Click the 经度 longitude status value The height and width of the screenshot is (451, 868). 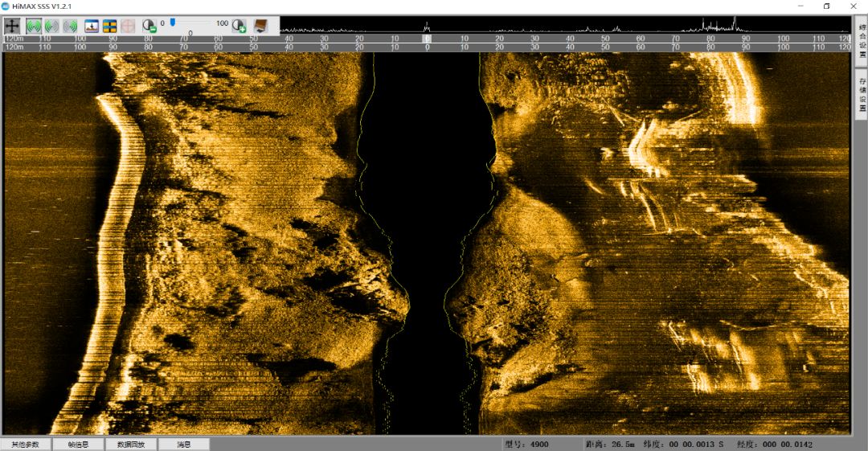(x=775, y=445)
